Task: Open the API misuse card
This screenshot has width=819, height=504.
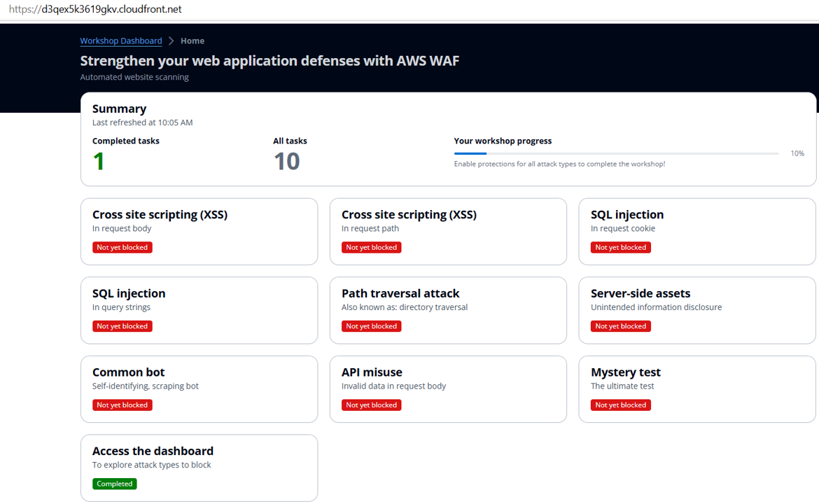Action: (448, 388)
